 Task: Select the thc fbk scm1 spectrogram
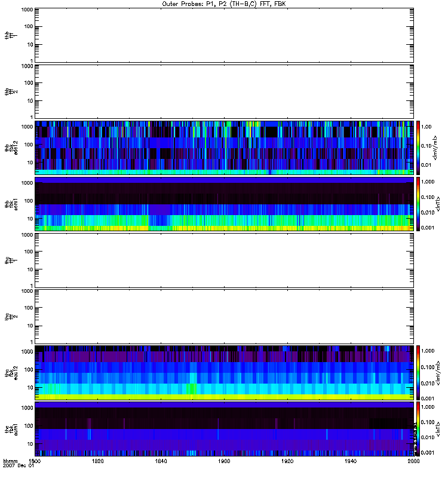click(224, 429)
